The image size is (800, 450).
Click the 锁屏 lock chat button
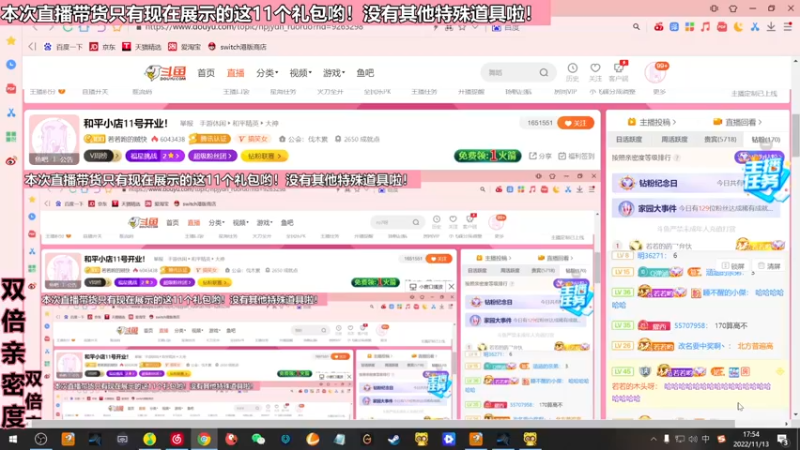pyautogui.click(x=734, y=266)
